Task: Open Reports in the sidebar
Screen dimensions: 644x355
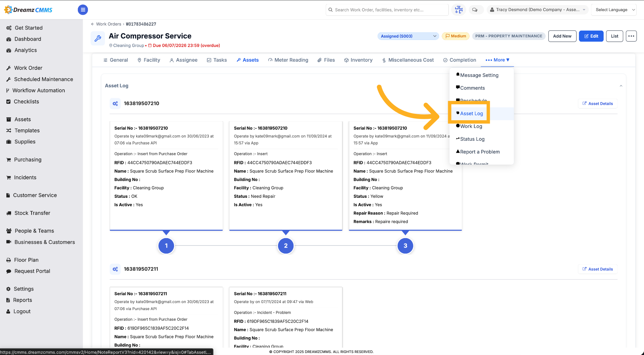Action: (22, 300)
